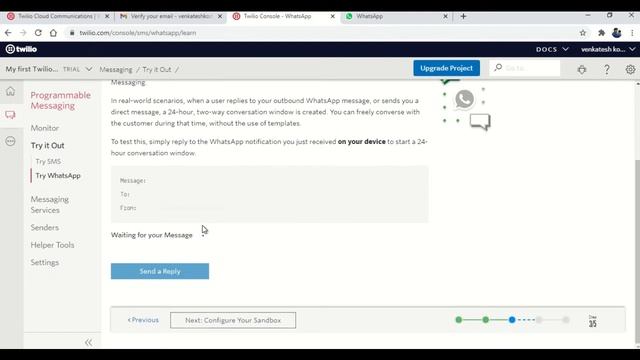Image resolution: width=640 pixels, height=360 pixels.
Task: Go back with the browser back arrow
Action: pos(8,33)
